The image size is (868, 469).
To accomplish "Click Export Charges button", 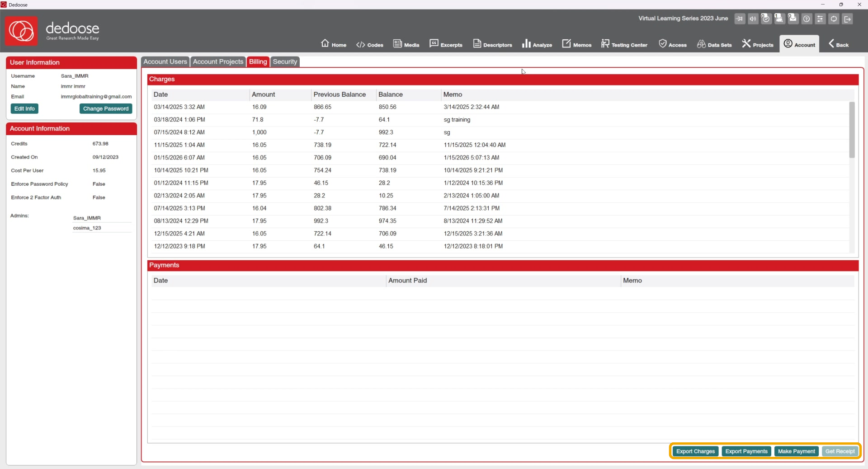I will point(695,451).
